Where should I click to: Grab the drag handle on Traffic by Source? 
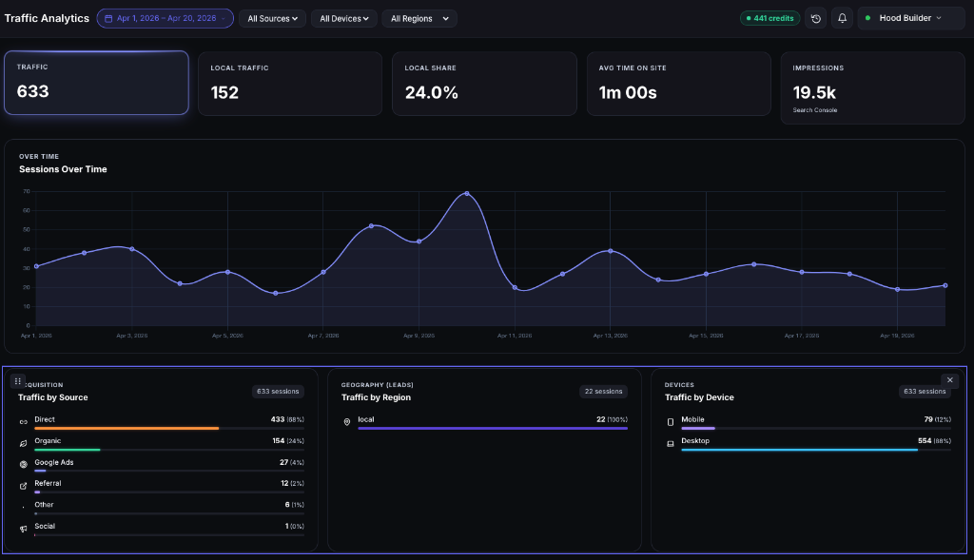click(18, 380)
